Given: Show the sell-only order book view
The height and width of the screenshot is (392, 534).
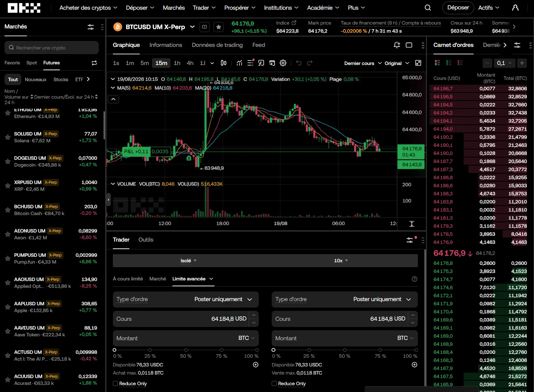Looking at the screenshot, I should coord(460,63).
